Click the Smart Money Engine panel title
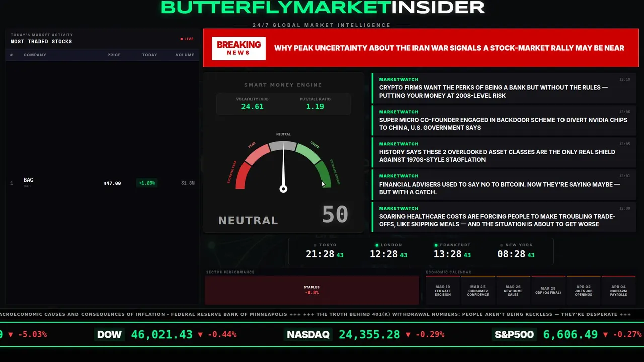This screenshot has height=362, width=644. (283, 85)
